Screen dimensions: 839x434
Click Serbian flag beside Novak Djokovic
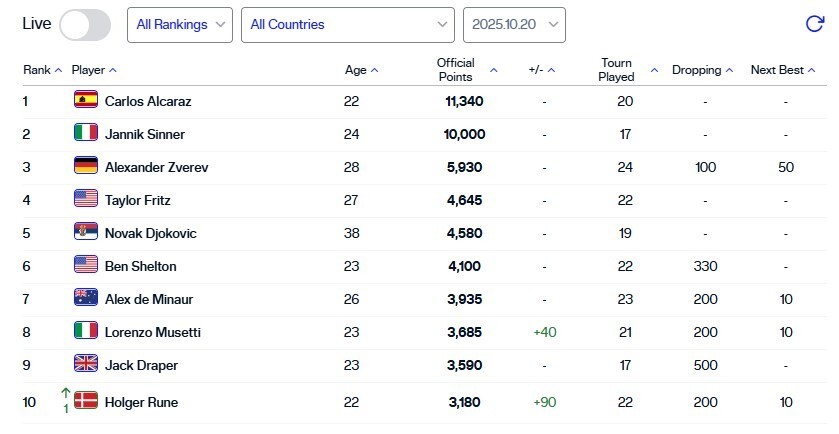point(86,232)
